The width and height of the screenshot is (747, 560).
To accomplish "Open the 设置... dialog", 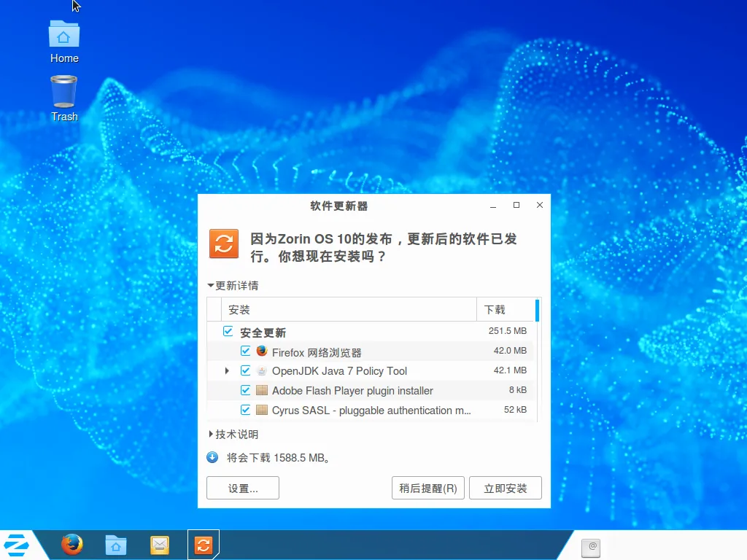I will point(243,488).
